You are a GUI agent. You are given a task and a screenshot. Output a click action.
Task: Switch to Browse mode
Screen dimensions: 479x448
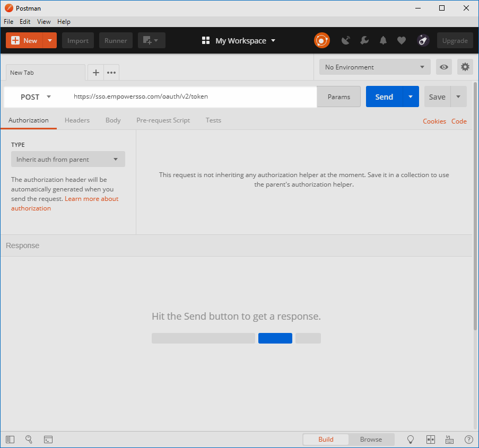click(371, 439)
